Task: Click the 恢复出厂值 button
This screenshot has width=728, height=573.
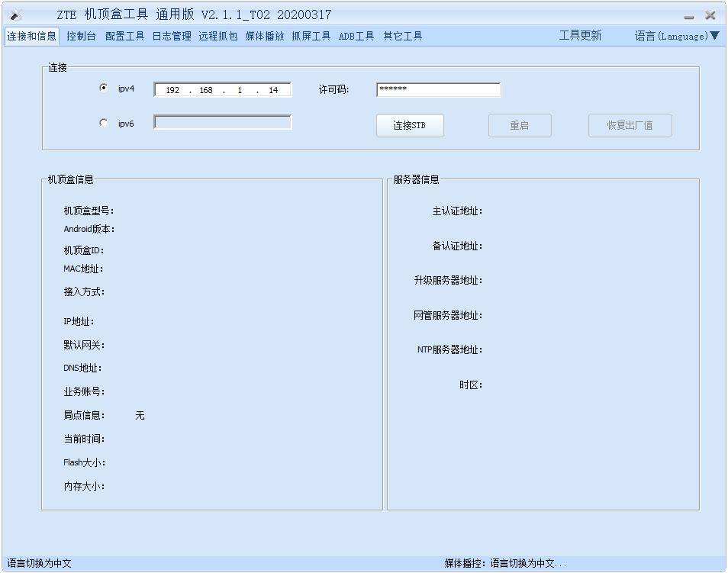Action: pyautogui.click(x=630, y=125)
